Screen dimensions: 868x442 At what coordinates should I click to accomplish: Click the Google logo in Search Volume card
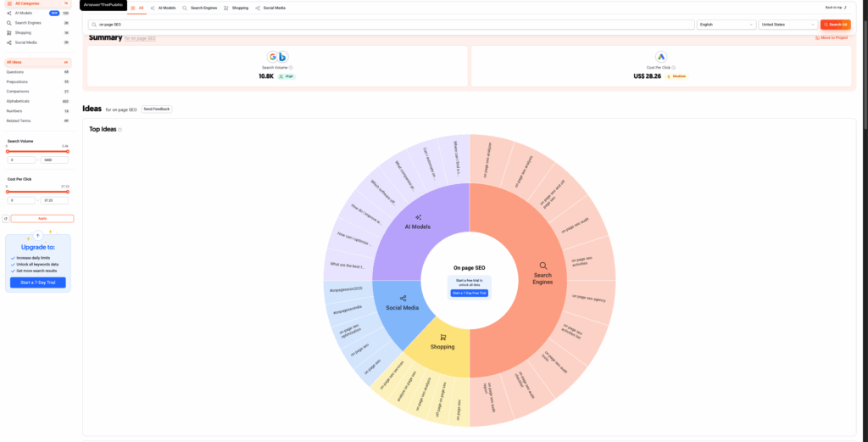coord(272,57)
